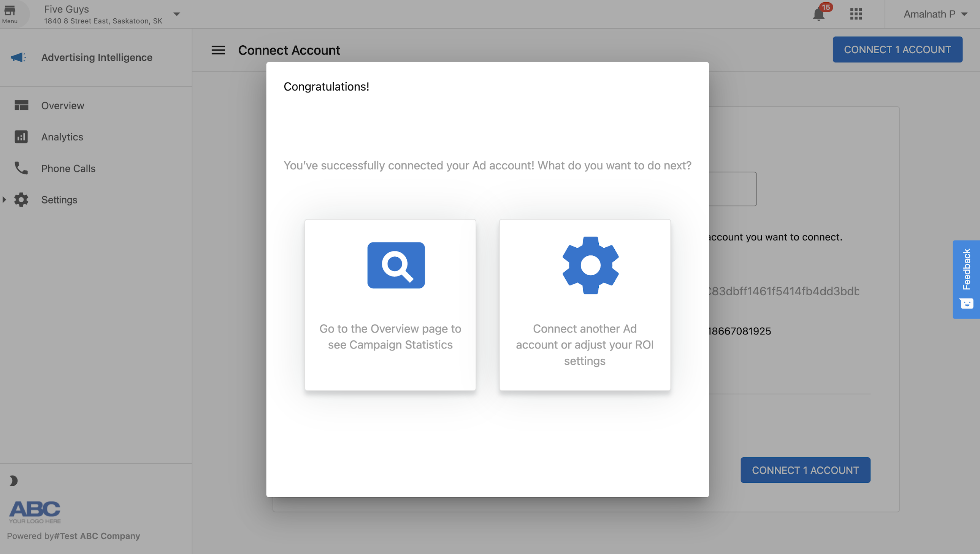Choose the Go to Overview page card
Viewport: 980px width, 554px height.
(390, 305)
